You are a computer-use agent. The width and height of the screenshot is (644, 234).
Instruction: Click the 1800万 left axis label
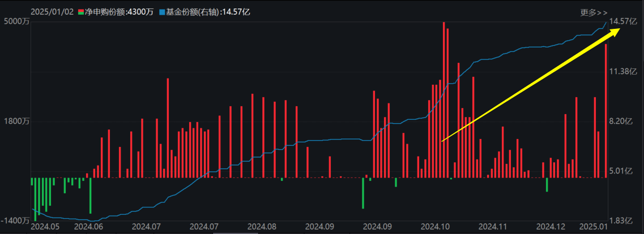[x=15, y=121]
